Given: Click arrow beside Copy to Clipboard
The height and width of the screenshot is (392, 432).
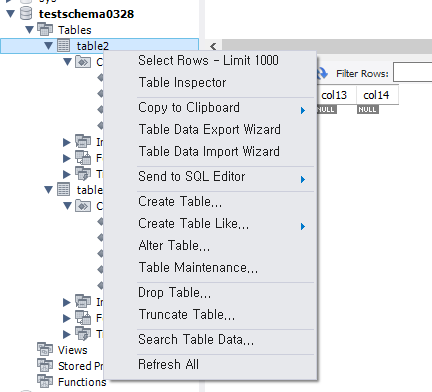Looking at the screenshot, I should [303, 110].
